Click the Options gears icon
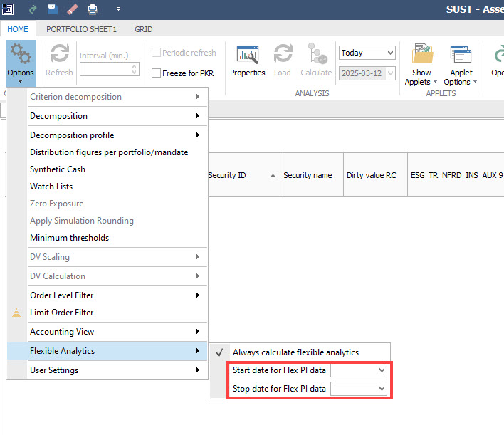This screenshot has width=504, height=435. 21,53
